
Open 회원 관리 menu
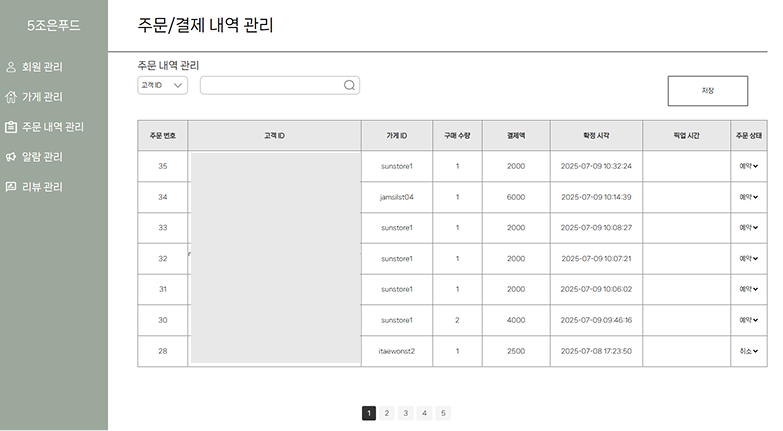[42, 67]
